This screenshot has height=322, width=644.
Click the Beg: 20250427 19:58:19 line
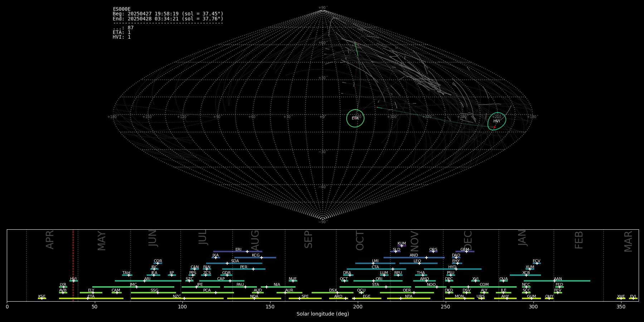(x=168, y=14)
